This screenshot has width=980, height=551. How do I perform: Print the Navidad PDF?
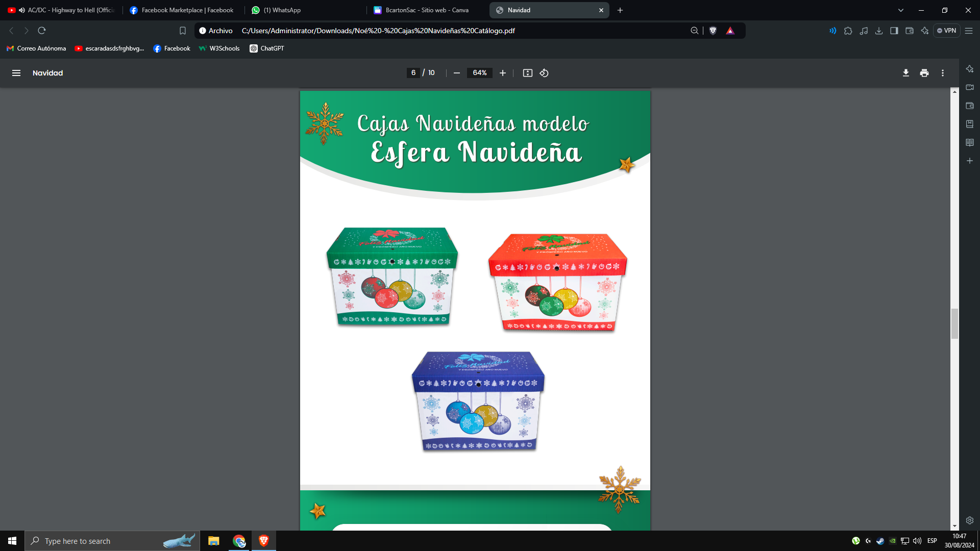pyautogui.click(x=924, y=73)
